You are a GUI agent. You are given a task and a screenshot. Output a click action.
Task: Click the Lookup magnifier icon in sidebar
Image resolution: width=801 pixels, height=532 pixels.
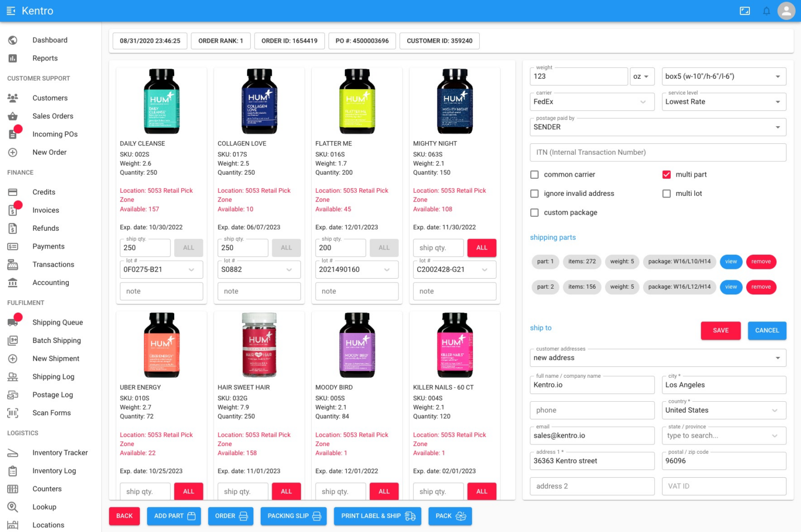(x=13, y=507)
